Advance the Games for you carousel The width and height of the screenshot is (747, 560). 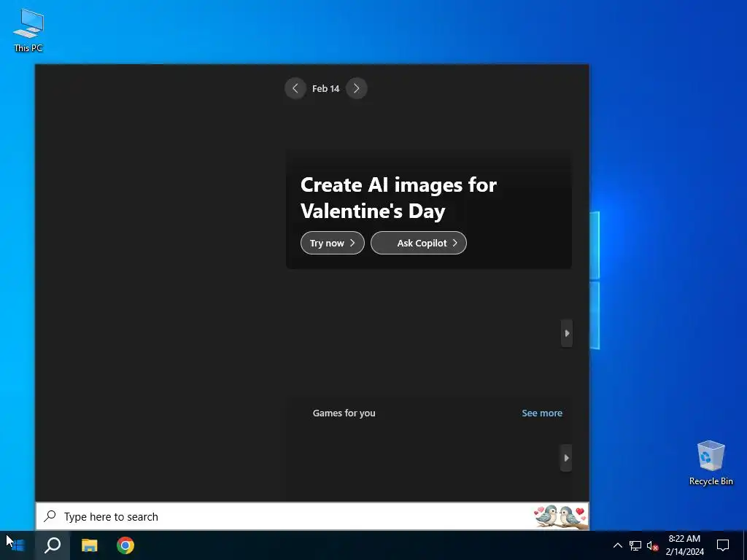[x=566, y=458]
